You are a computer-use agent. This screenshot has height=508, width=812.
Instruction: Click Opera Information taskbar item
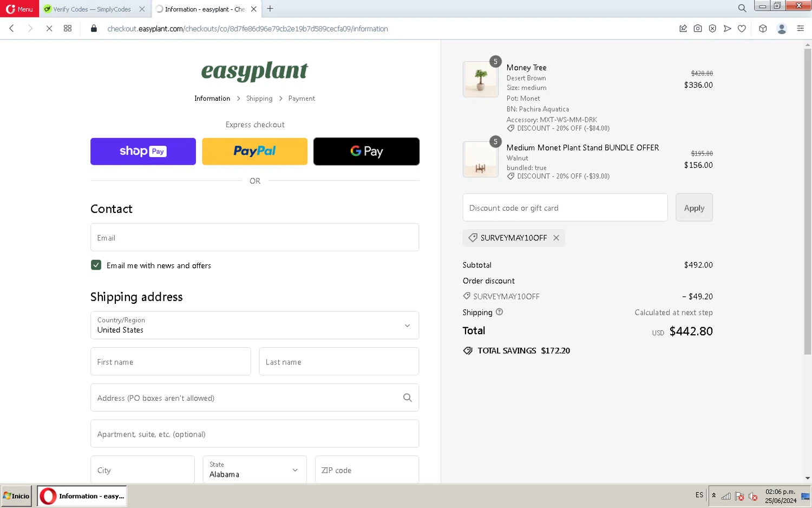(82, 496)
